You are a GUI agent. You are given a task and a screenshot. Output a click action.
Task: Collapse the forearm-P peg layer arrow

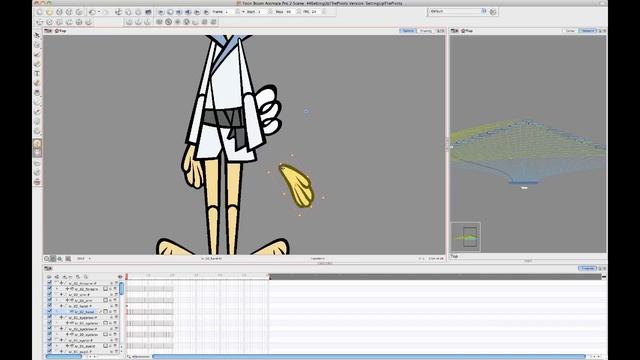pyautogui.click(x=57, y=283)
